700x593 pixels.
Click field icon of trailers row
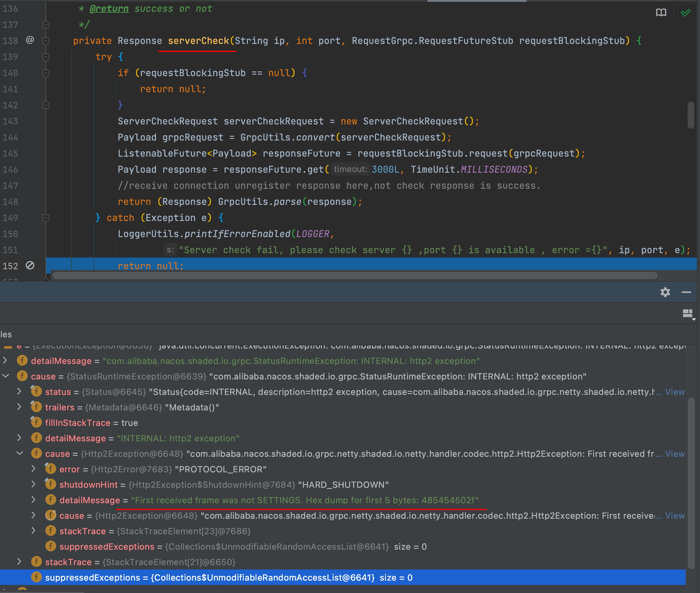pyautogui.click(x=36, y=407)
